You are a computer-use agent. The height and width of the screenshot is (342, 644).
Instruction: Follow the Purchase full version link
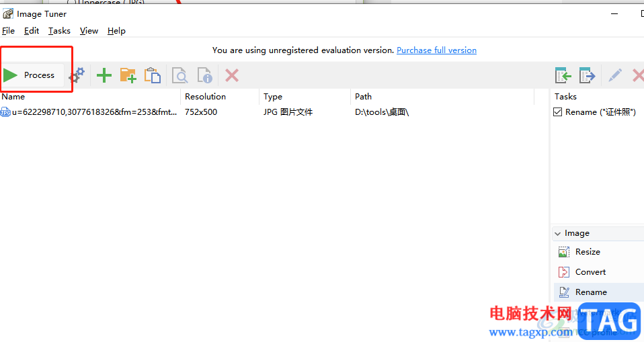tap(436, 50)
